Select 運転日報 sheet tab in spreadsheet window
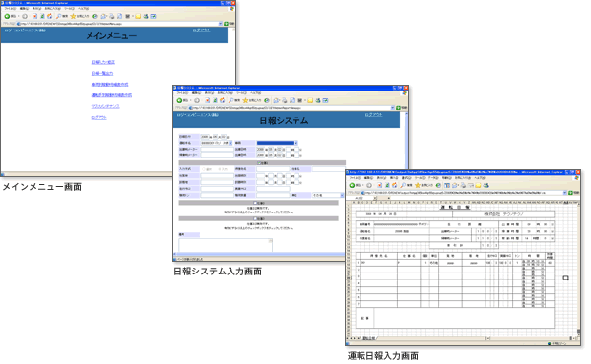This screenshot has height=364, width=591. pos(368,338)
